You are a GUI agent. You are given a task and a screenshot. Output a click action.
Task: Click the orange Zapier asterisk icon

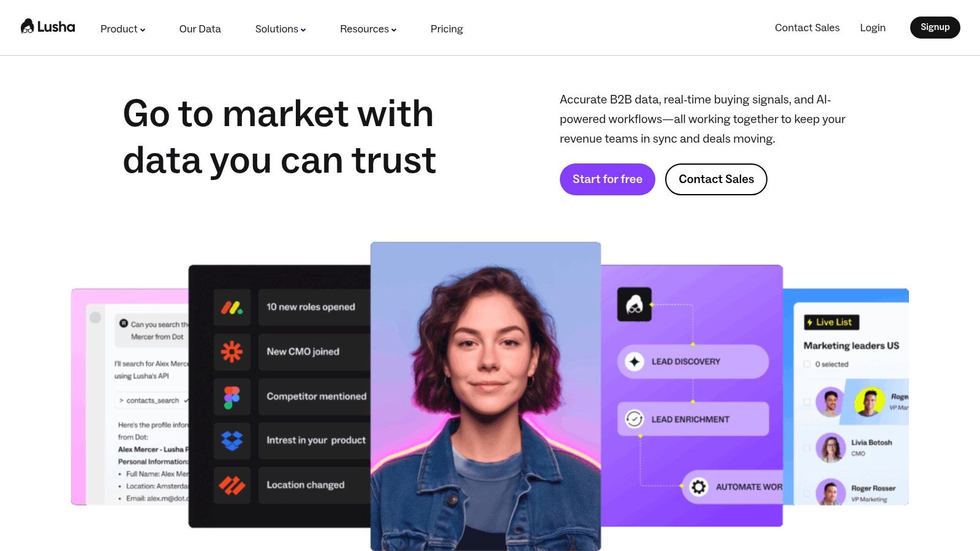point(232,352)
